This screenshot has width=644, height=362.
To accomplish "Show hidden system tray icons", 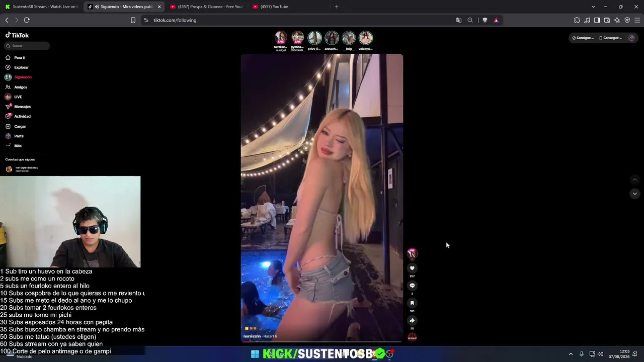I will 571,354.
